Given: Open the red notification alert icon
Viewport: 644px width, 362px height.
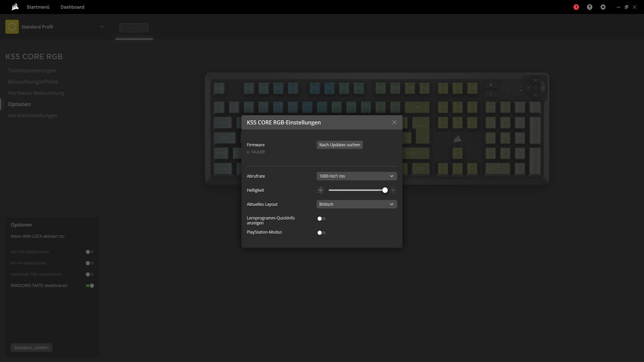Looking at the screenshot, I should tap(576, 7).
